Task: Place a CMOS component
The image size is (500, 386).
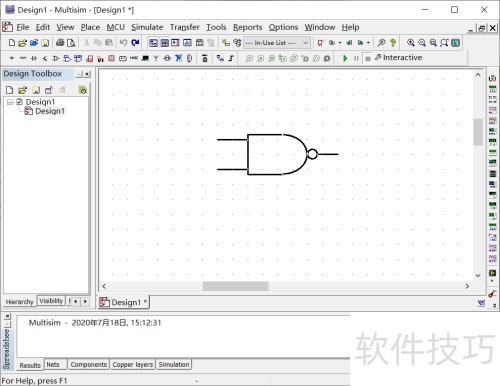Action: point(78,58)
